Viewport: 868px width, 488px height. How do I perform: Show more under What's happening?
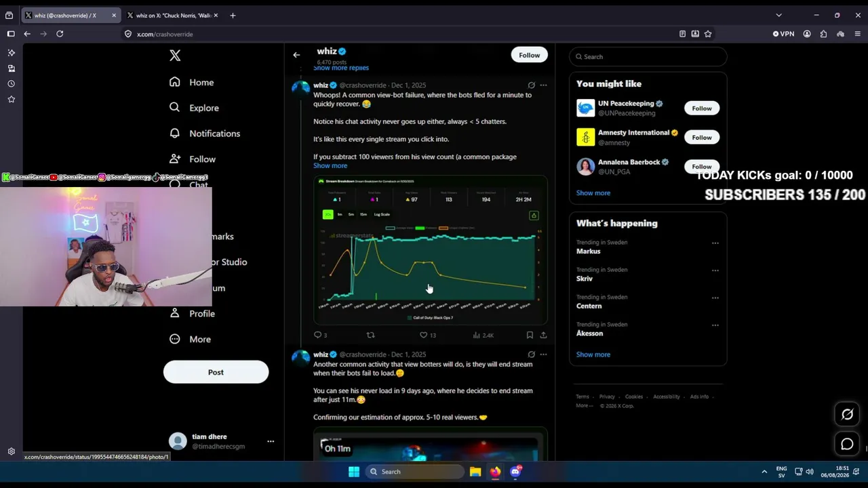[x=593, y=354]
